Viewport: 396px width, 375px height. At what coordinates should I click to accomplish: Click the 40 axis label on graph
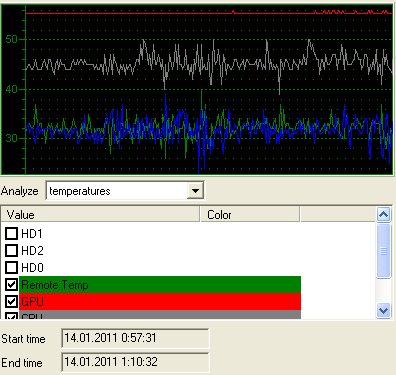click(11, 89)
